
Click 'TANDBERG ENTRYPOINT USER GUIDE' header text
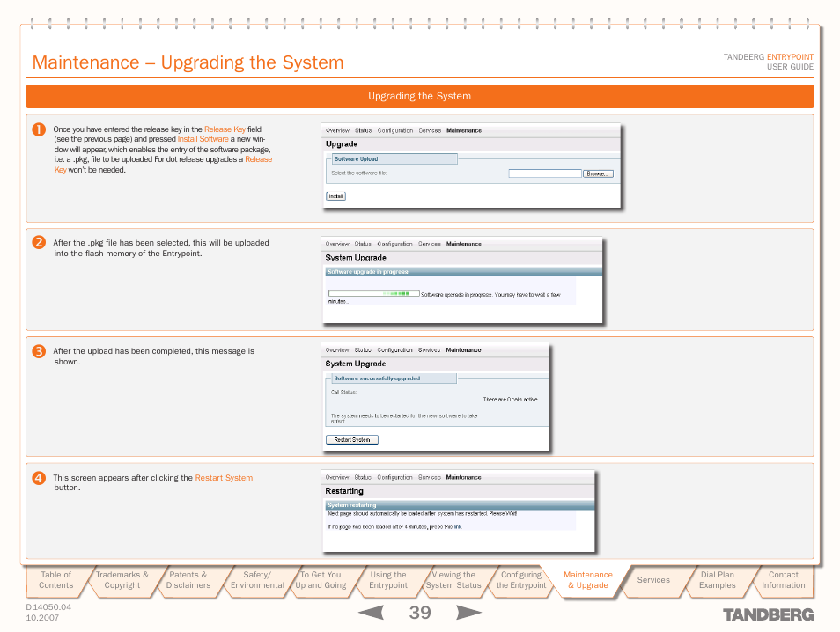768,62
